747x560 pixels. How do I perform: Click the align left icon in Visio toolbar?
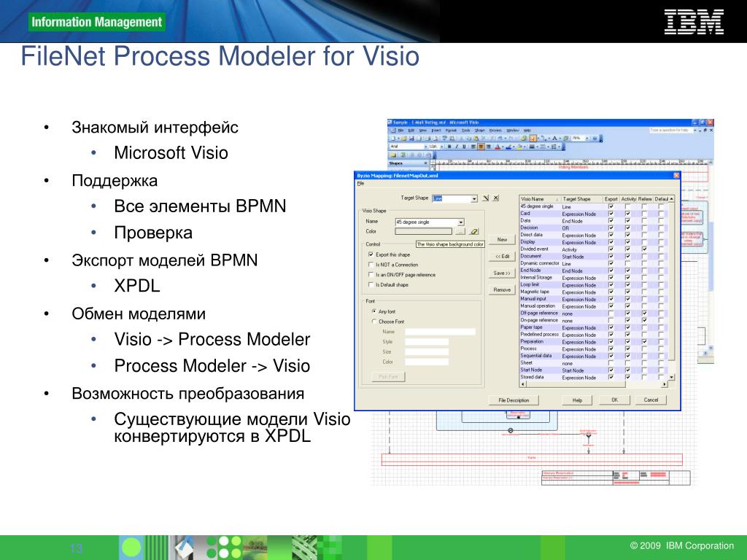coord(473,147)
